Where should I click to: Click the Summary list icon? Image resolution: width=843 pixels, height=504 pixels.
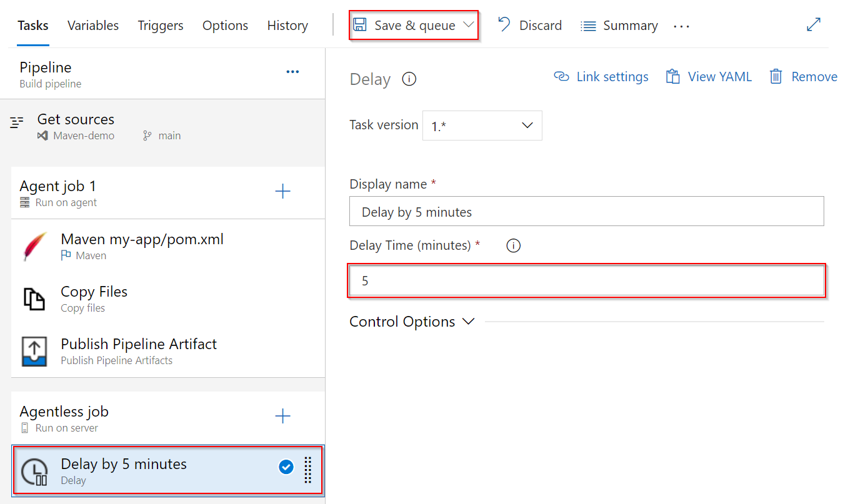click(x=588, y=26)
